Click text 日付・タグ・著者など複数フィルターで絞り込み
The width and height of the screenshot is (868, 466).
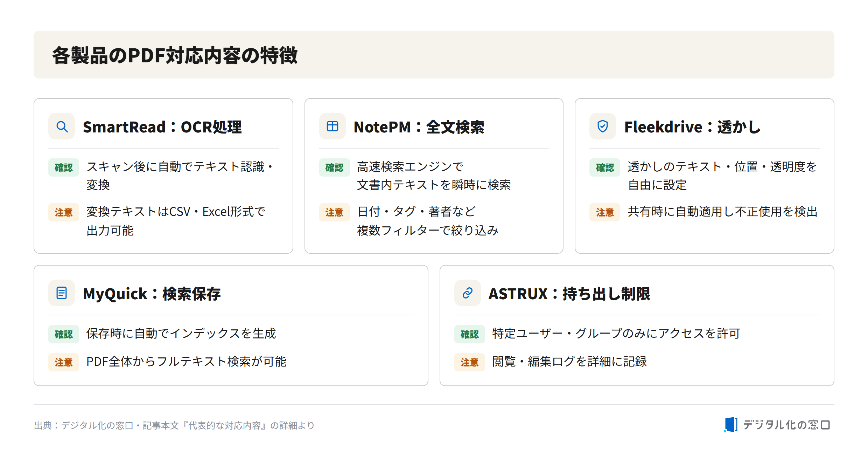[428, 221]
